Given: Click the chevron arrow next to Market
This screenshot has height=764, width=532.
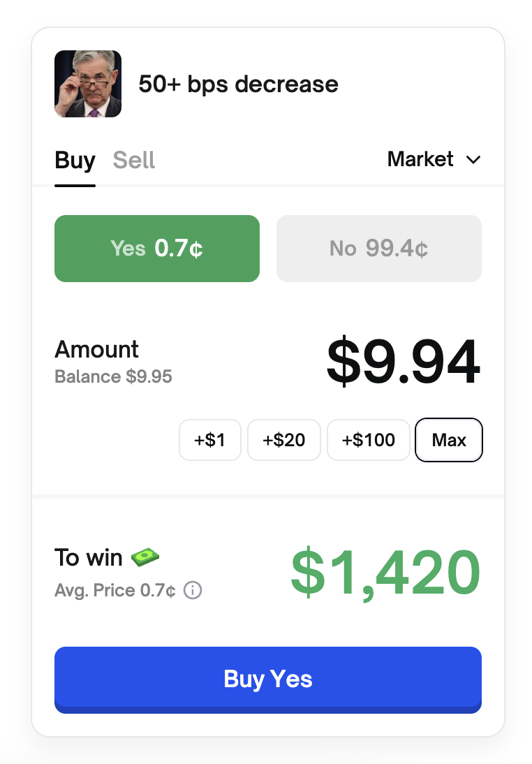Looking at the screenshot, I should [473, 160].
